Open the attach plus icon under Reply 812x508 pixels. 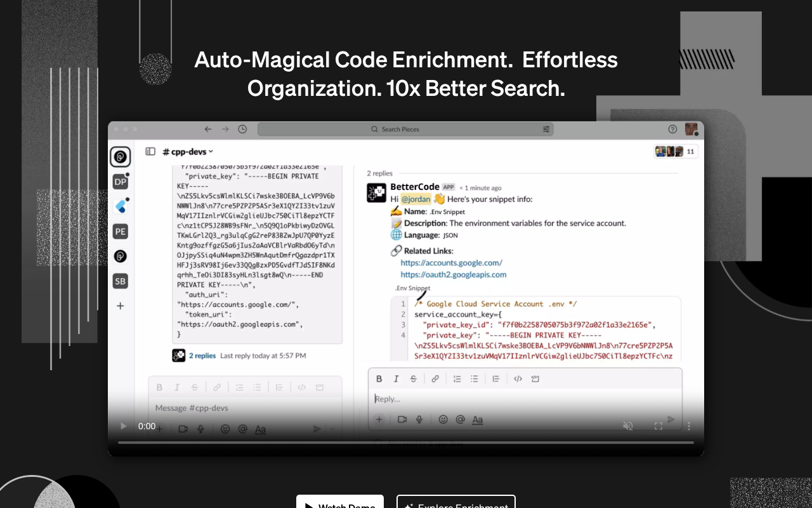tap(379, 419)
